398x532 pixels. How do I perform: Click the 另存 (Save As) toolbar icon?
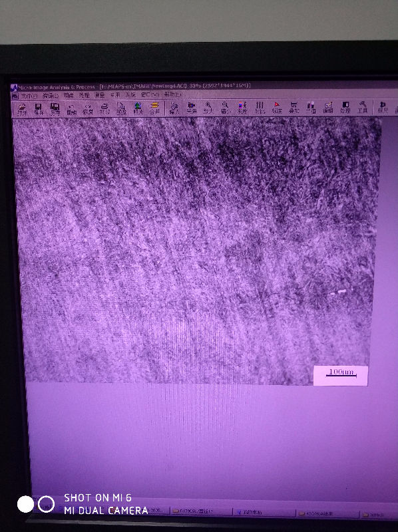(x=55, y=109)
